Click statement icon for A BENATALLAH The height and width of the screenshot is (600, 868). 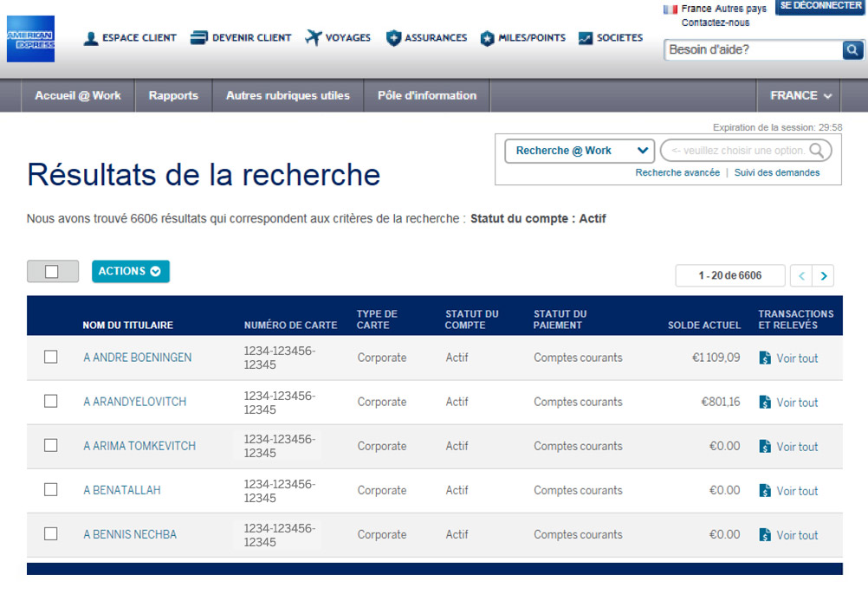click(765, 490)
